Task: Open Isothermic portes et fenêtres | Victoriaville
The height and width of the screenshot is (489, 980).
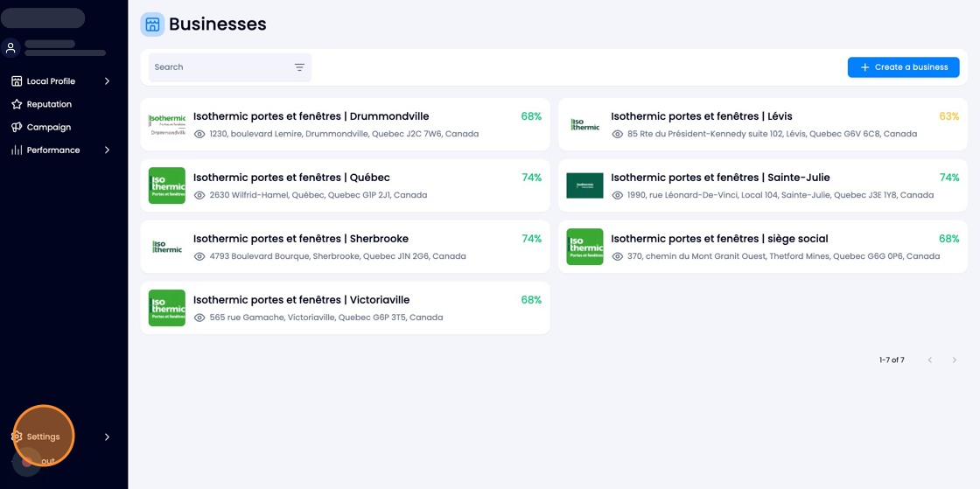Action: tap(302, 300)
